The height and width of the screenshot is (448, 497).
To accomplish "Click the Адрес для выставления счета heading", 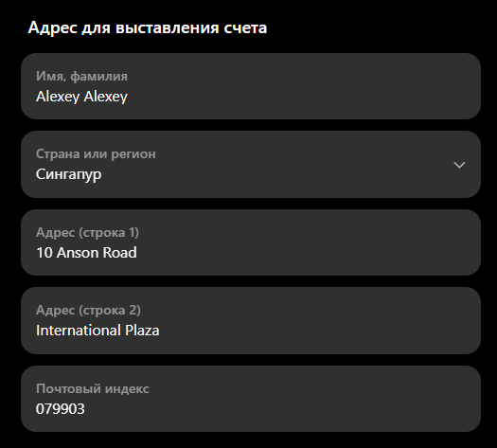I will coord(148,27).
